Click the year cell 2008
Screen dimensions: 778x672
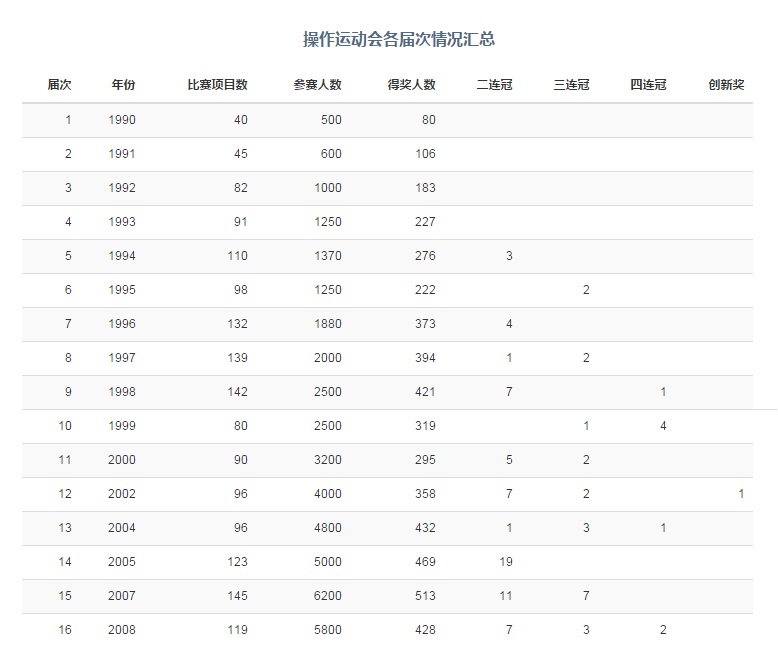tap(122, 630)
